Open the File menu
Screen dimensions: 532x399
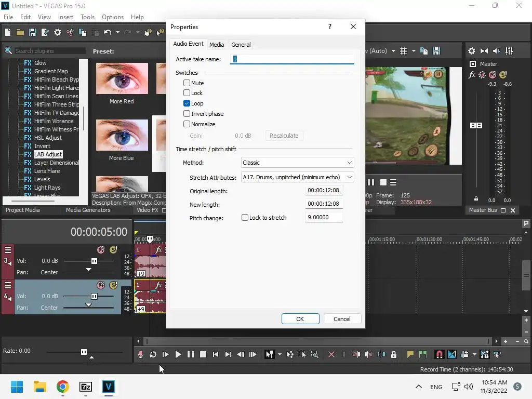pyautogui.click(x=8, y=17)
